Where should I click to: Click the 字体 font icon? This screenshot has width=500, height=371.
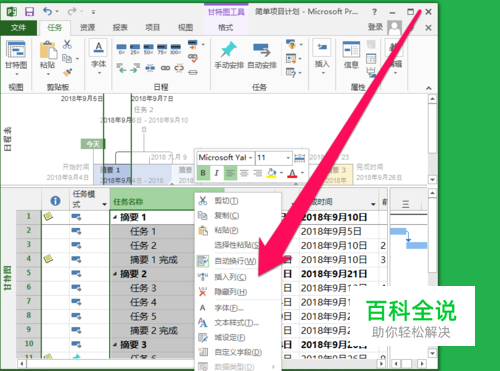tap(99, 48)
